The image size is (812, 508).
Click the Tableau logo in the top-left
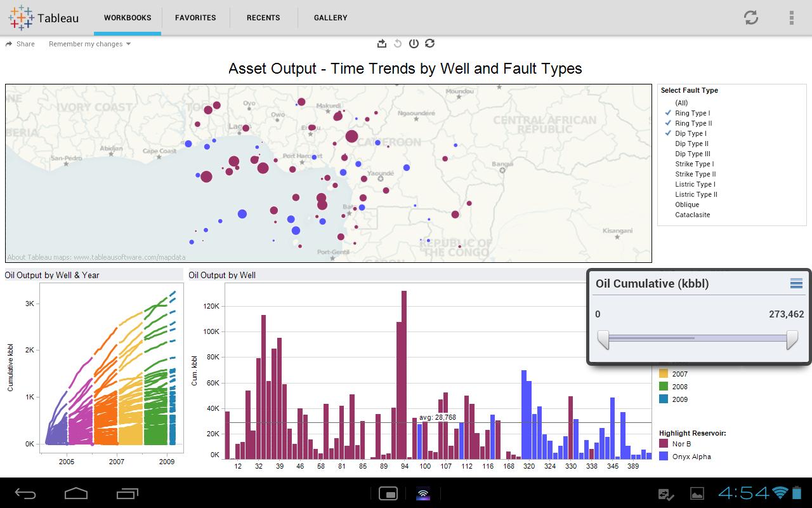coord(22,17)
